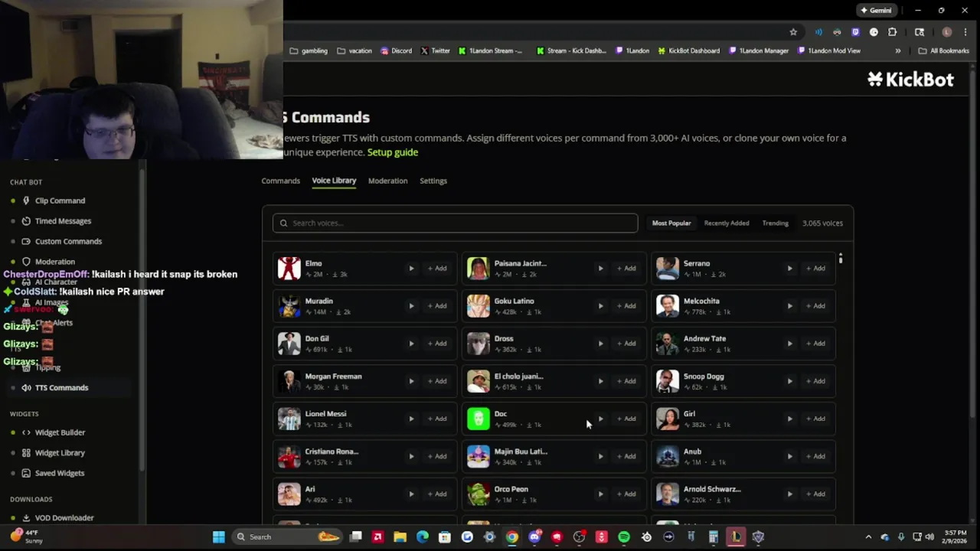
Task: Open the vacation bookmark folder
Action: pyautogui.click(x=354, y=51)
